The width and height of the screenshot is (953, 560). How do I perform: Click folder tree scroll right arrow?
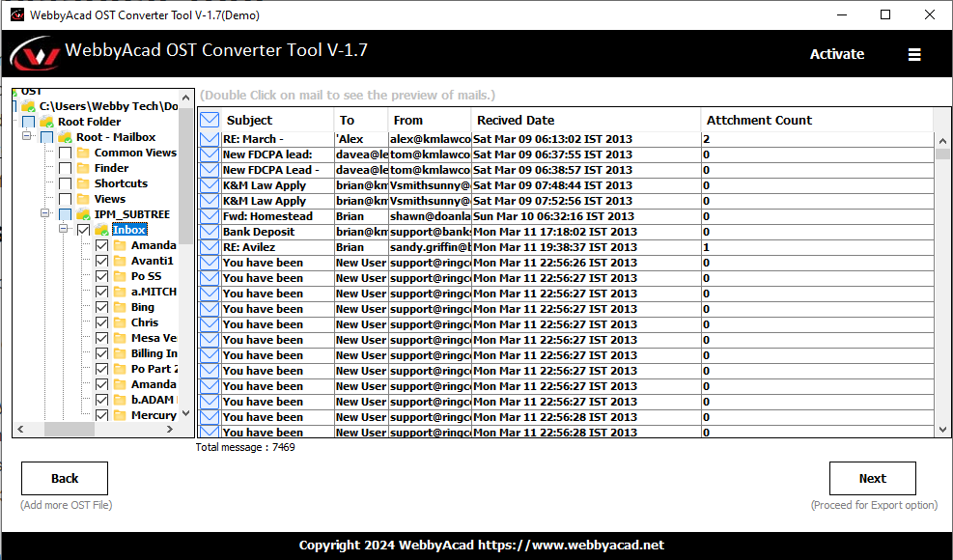coord(170,430)
